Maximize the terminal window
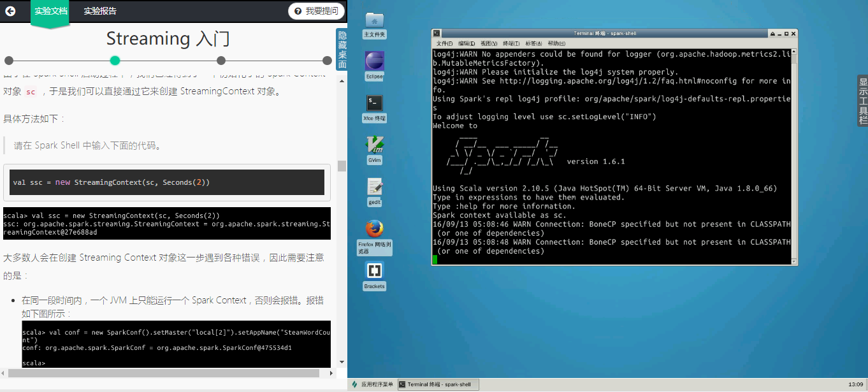This screenshot has width=868, height=392. point(786,33)
